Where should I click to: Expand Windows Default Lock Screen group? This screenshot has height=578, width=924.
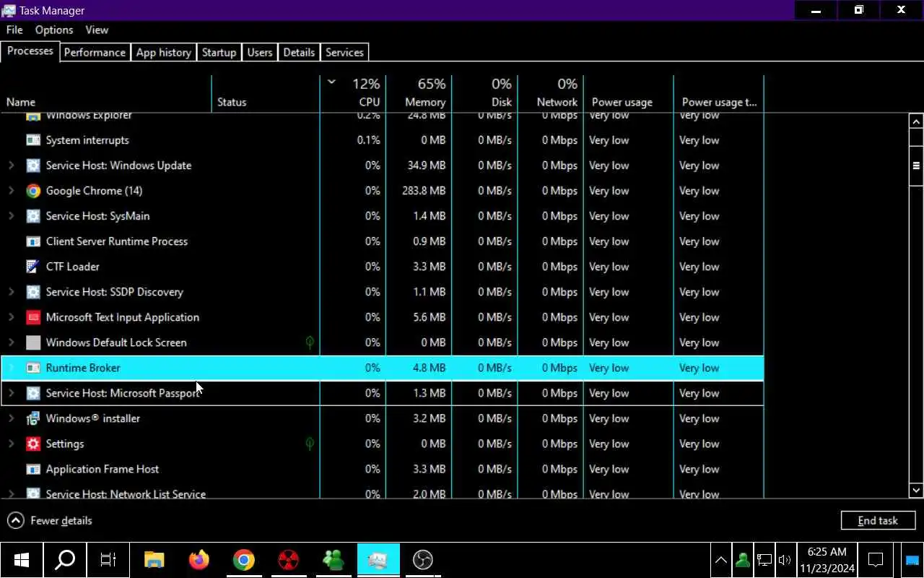(11, 342)
